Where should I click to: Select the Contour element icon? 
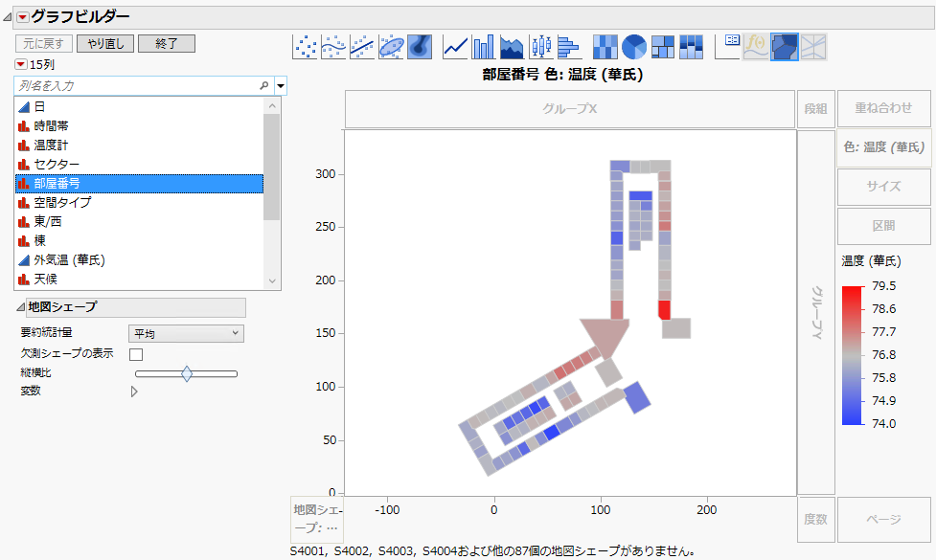[420, 47]
